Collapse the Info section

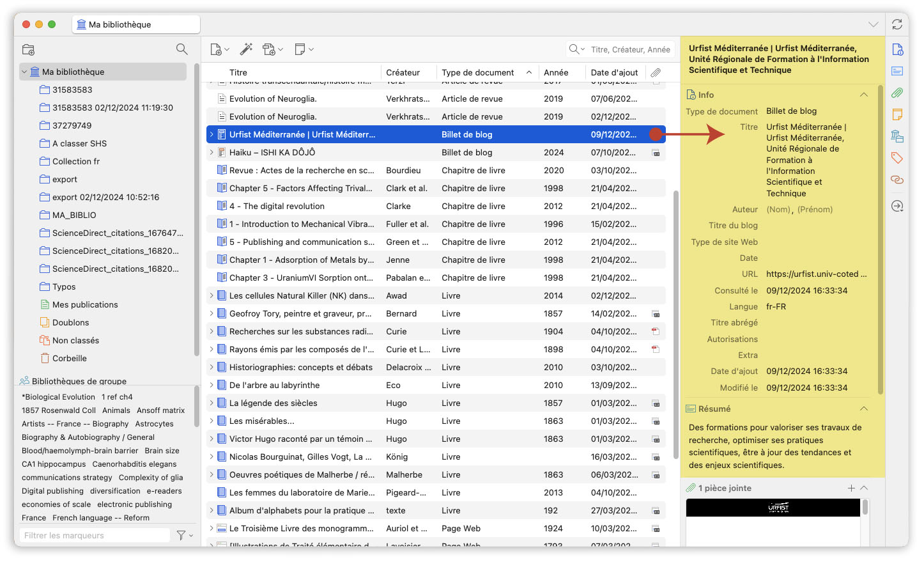coord(864,94)
